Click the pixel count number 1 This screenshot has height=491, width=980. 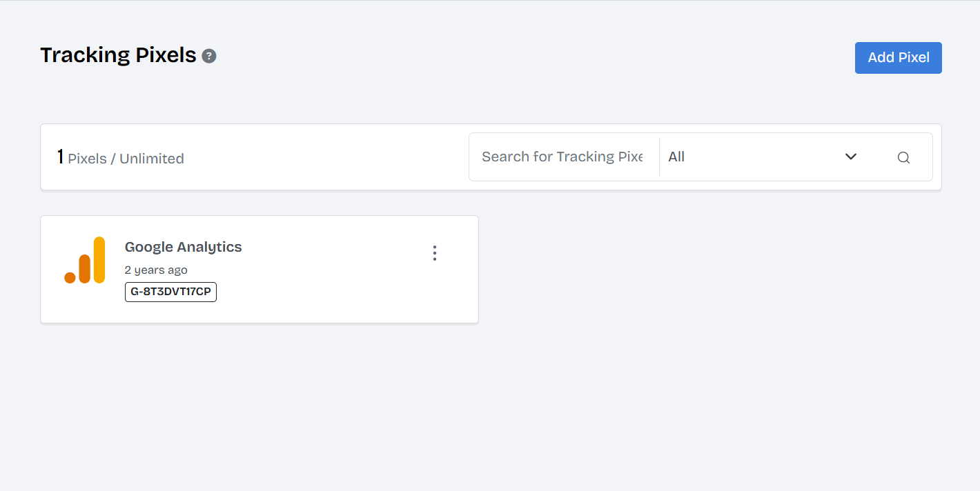tap(60, 157)
